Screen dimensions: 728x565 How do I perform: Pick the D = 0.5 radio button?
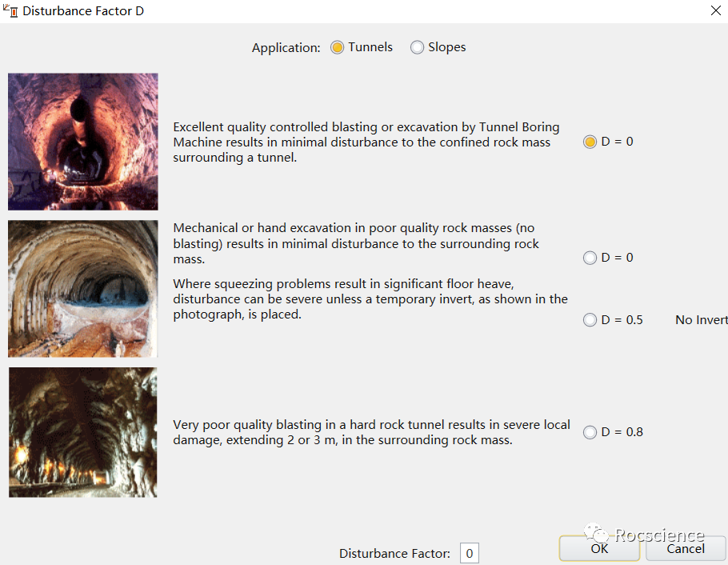tap(590, 320)
